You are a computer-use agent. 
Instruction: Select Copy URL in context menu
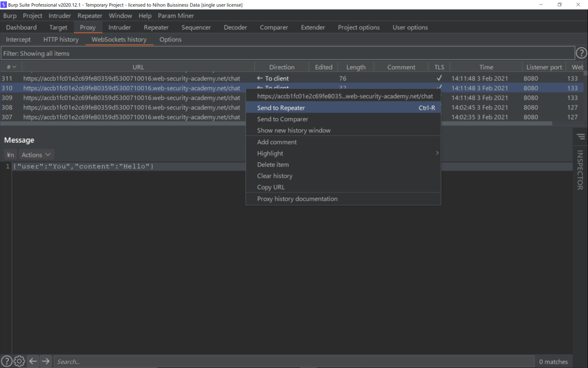[343, 187]
